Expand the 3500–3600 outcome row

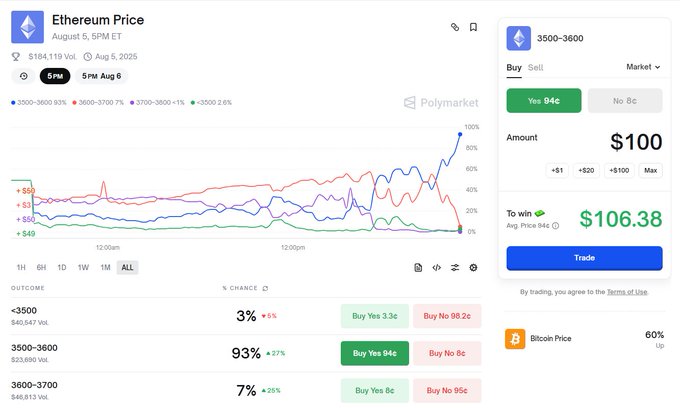[120, 353]
